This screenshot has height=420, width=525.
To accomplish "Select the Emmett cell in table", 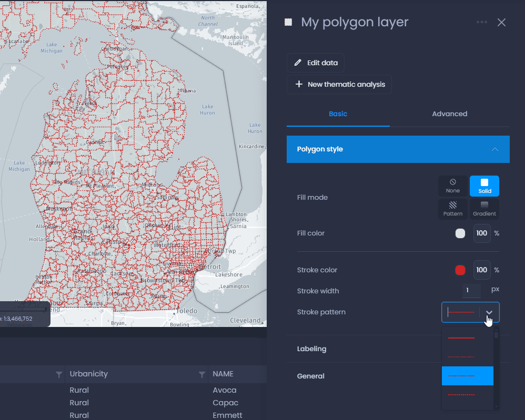I will pos(227,415).
